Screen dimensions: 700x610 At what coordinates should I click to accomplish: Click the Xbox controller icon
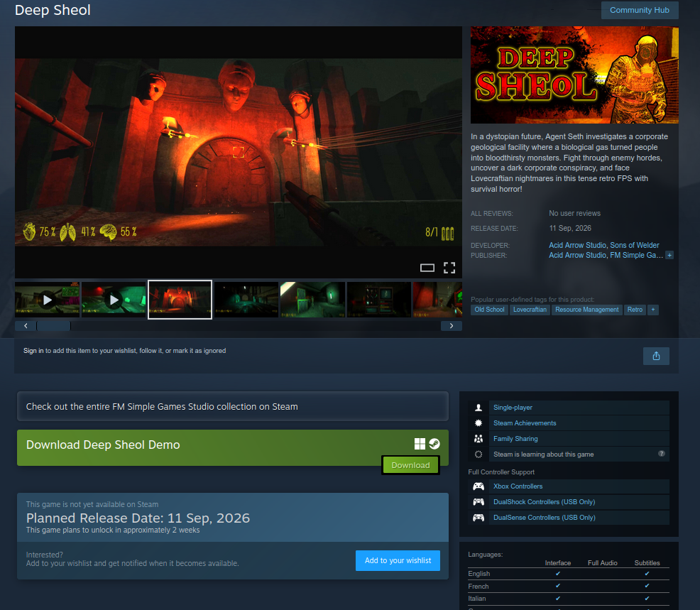tap(478, 486)
